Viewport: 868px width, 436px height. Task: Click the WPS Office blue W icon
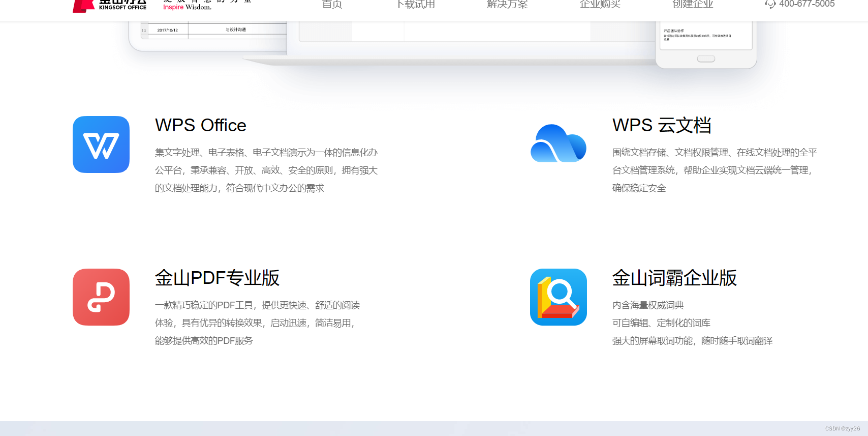tap(101, 144)
